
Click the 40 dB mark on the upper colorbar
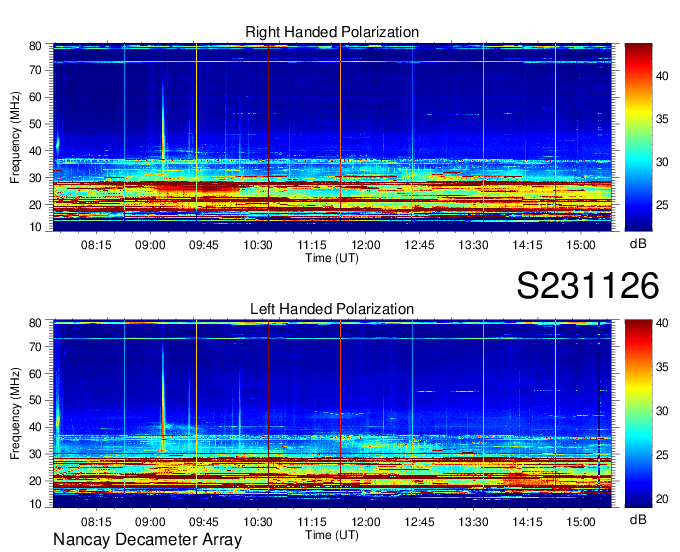[x=662, y=76]
